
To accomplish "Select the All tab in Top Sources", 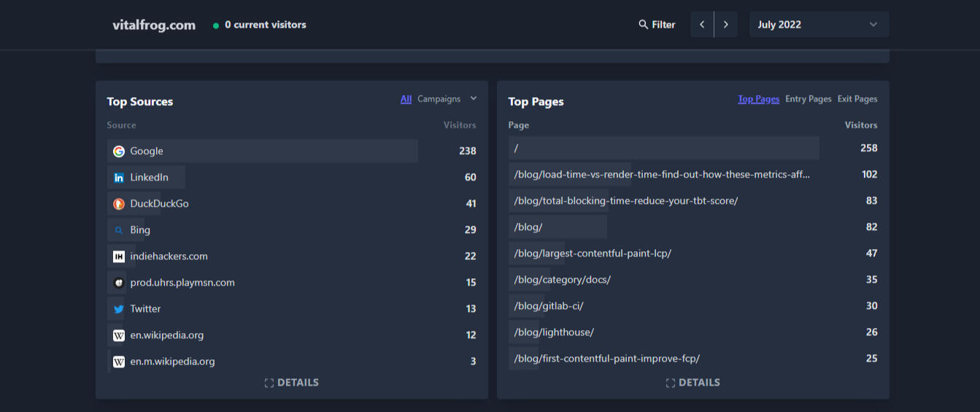I will (406, 99).
